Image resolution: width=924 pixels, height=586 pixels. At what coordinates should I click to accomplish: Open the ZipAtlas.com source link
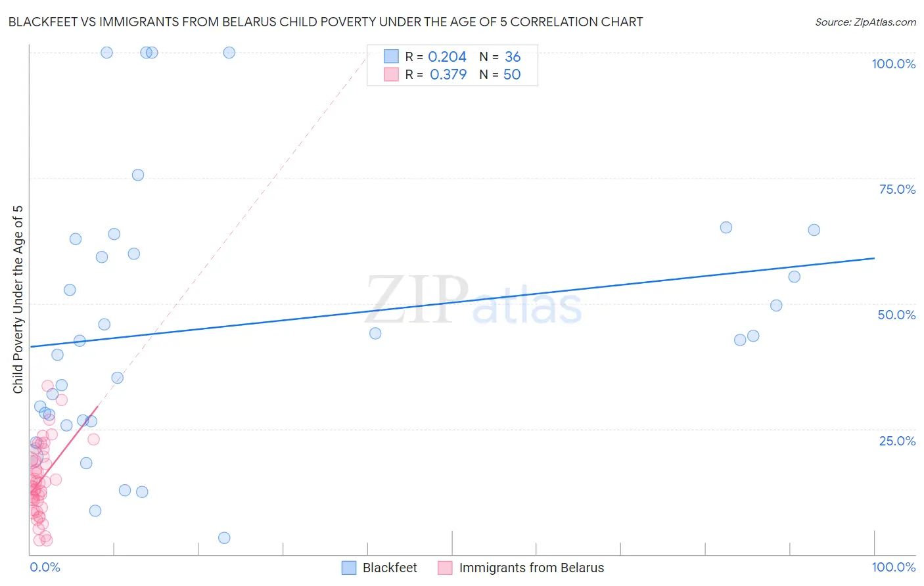tap(866, 22)
